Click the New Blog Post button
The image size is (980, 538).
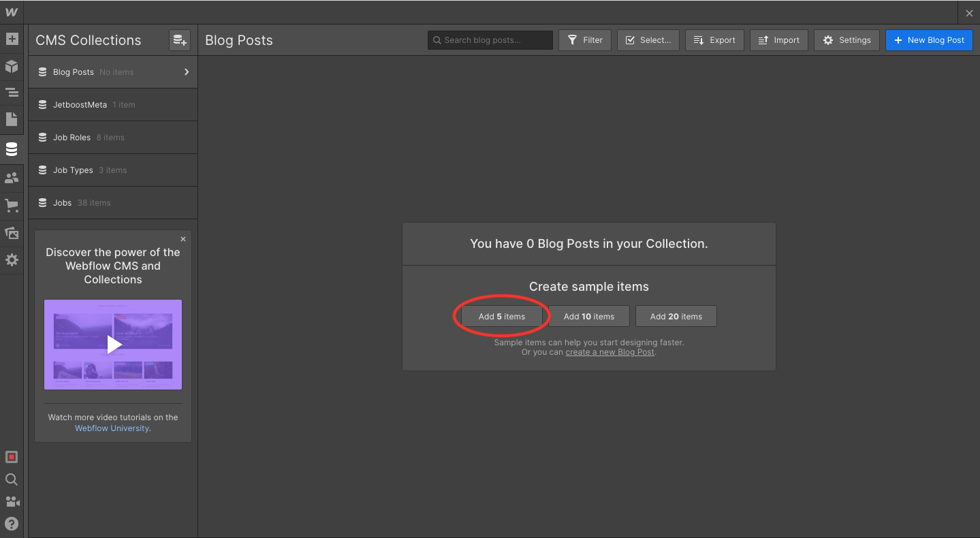[929, 39]
